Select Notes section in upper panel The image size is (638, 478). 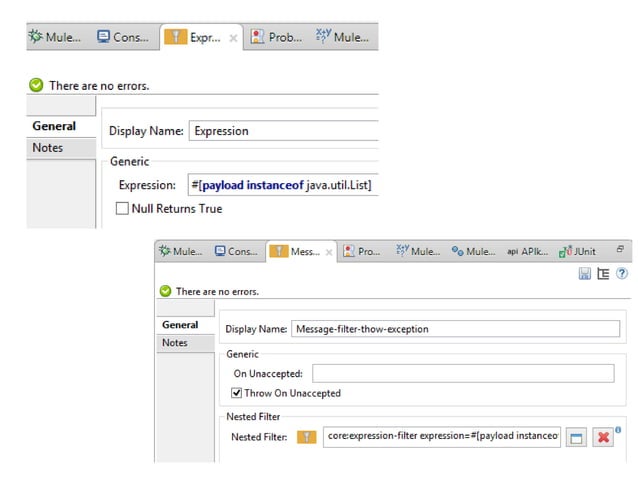[x=48, y=148]
